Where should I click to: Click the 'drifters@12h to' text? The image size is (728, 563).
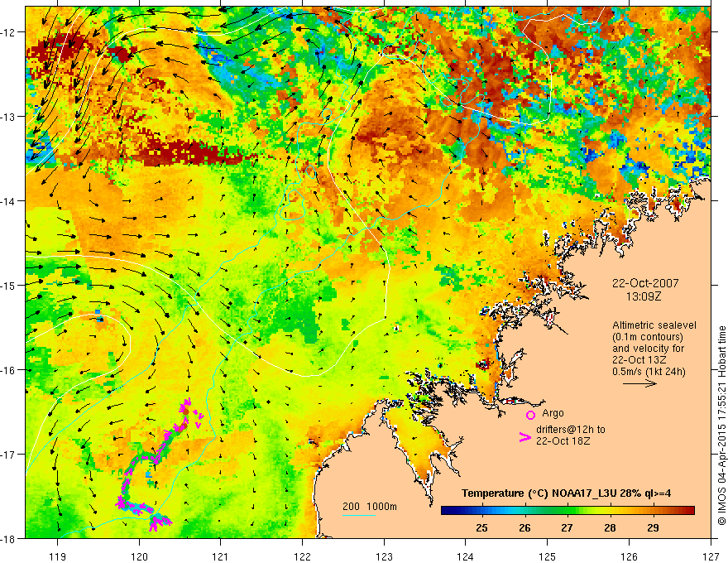pyautogui.click(x=571, y=429)
